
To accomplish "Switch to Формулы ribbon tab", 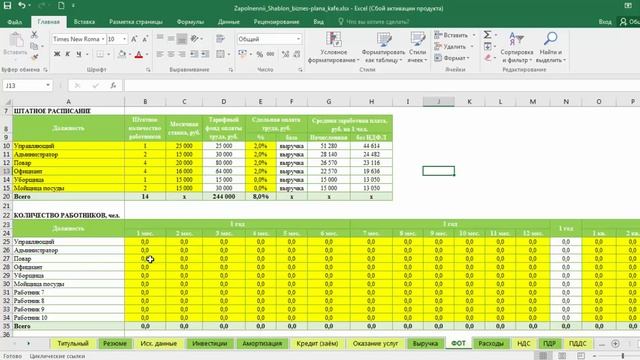I will (190, 22).
